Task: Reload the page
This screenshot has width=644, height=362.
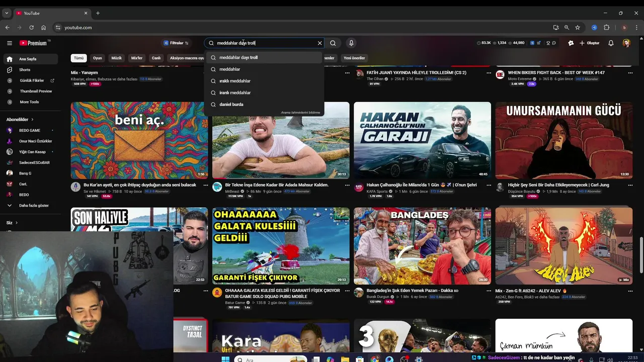Action: (31, 28)
